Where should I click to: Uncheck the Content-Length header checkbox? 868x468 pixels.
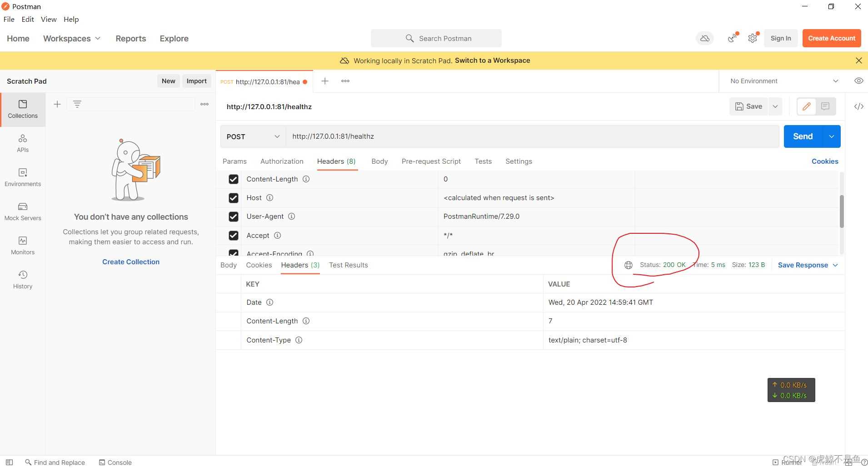[x=234, y=179]
